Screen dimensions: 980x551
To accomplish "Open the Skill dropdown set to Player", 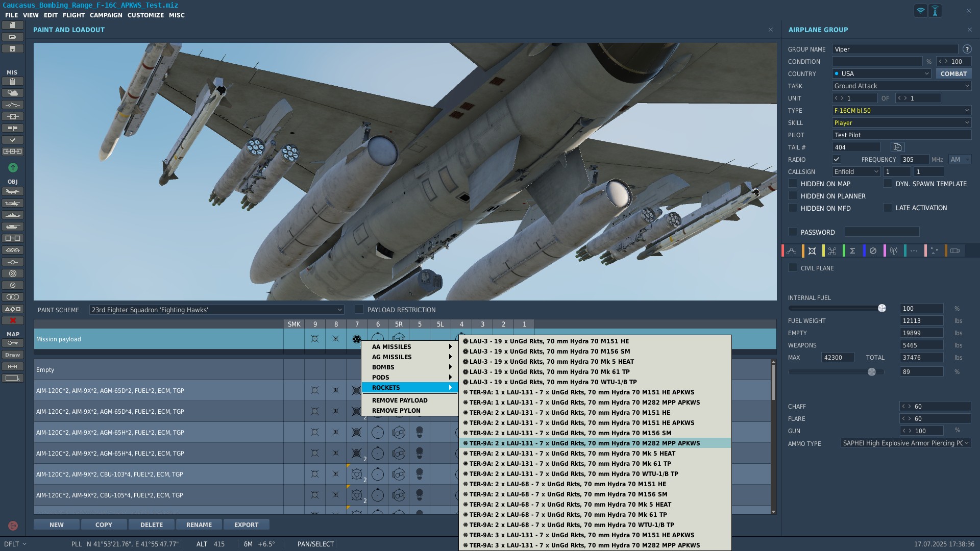I will pos(901,122).
